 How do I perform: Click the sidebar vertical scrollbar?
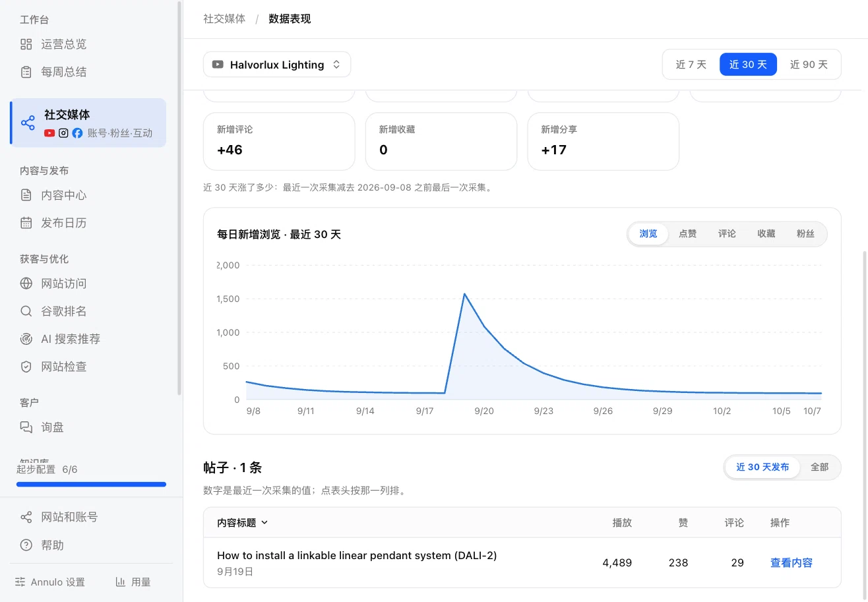click(179, 198)
